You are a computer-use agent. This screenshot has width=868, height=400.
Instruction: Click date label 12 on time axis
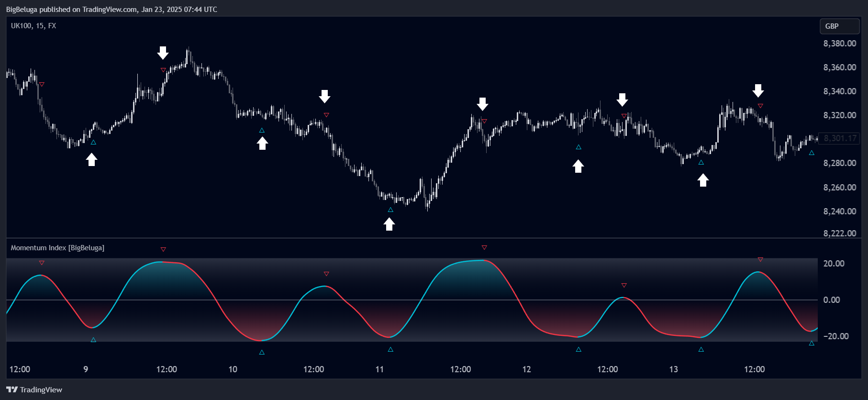click(x=526, y=369)
